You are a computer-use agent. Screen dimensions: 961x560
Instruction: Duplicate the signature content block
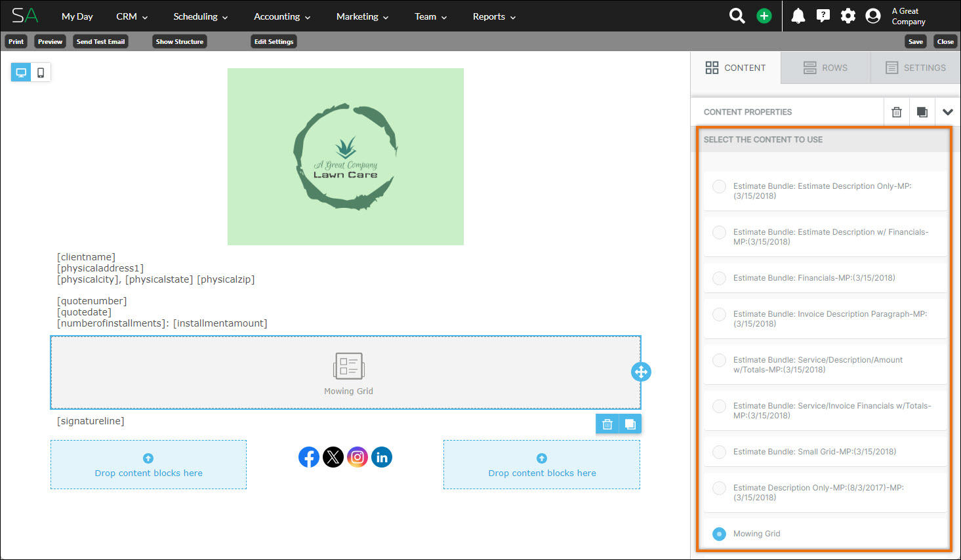[x=630, y=424]
